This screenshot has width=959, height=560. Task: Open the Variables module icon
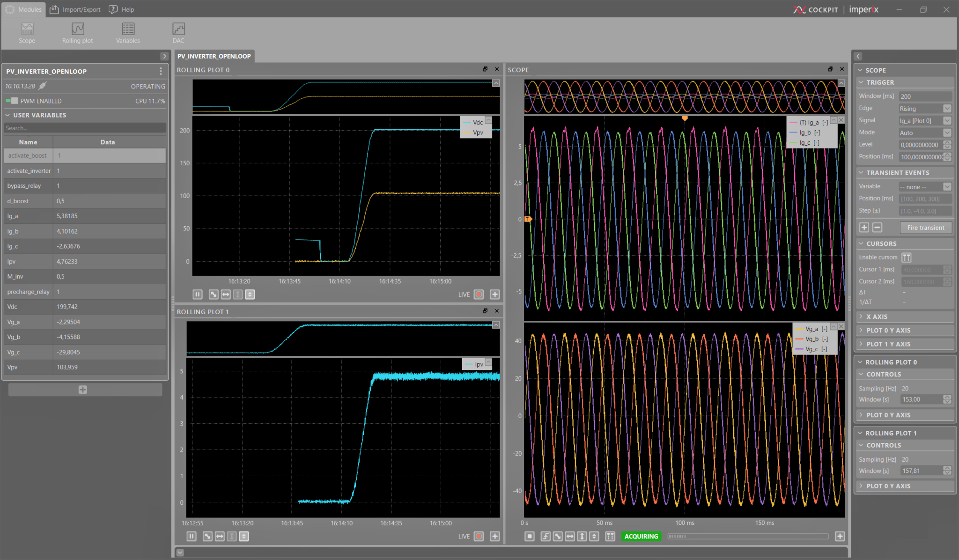(x=127, y=31)
